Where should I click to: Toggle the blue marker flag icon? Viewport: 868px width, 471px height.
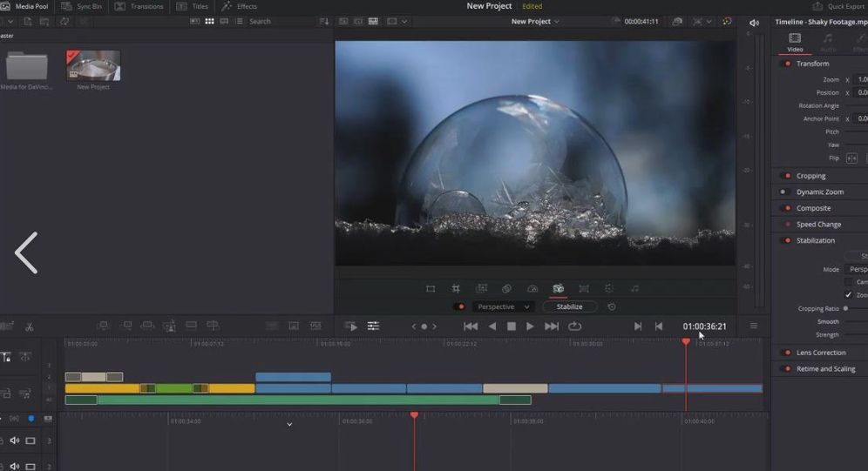click(31, 419)
